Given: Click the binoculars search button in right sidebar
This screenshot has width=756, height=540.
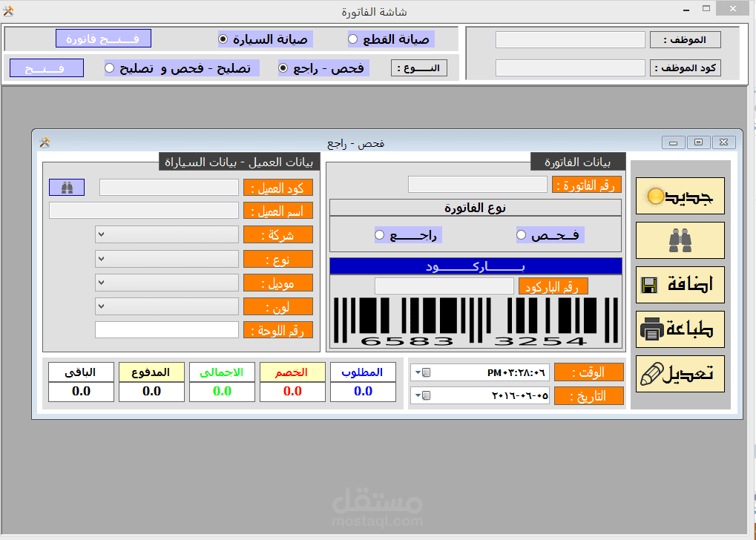Looking at the screenshot, I should [x=680, y=240].
